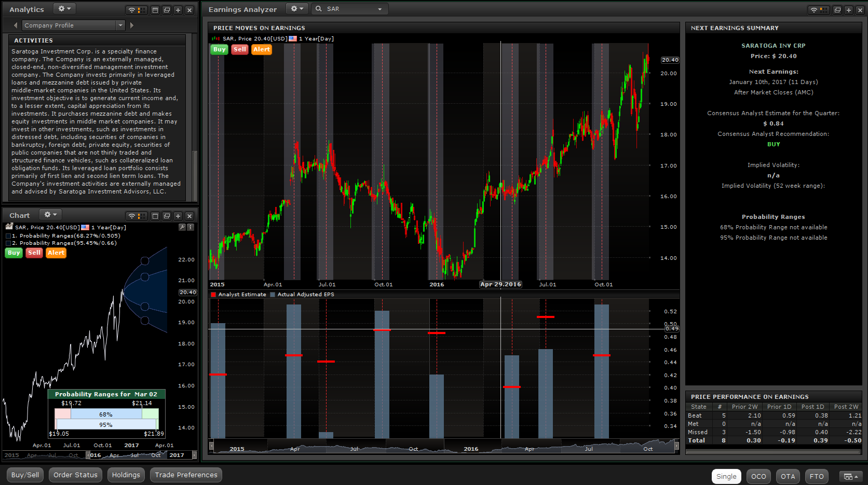
Task: Click the BUY analyst recommendation text
Action: pos(774,144)
